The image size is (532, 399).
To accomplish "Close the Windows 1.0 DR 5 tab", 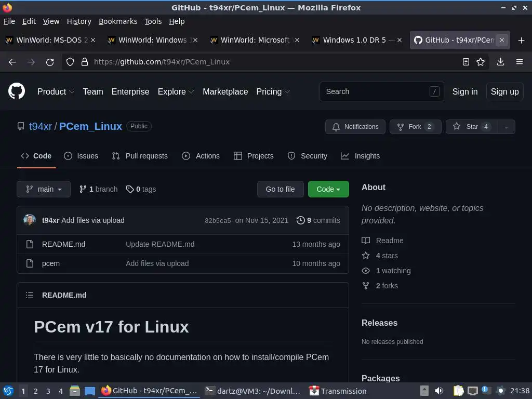I will coord(400,40).
